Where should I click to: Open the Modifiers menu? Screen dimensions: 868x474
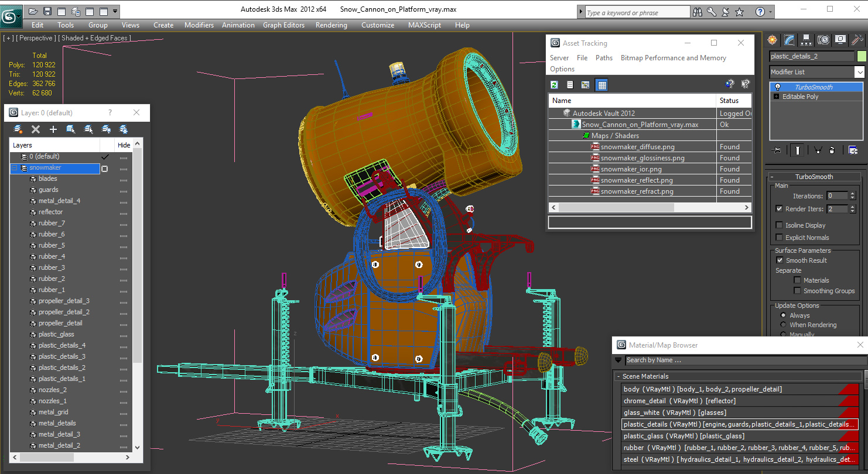[x=199, y=25]
